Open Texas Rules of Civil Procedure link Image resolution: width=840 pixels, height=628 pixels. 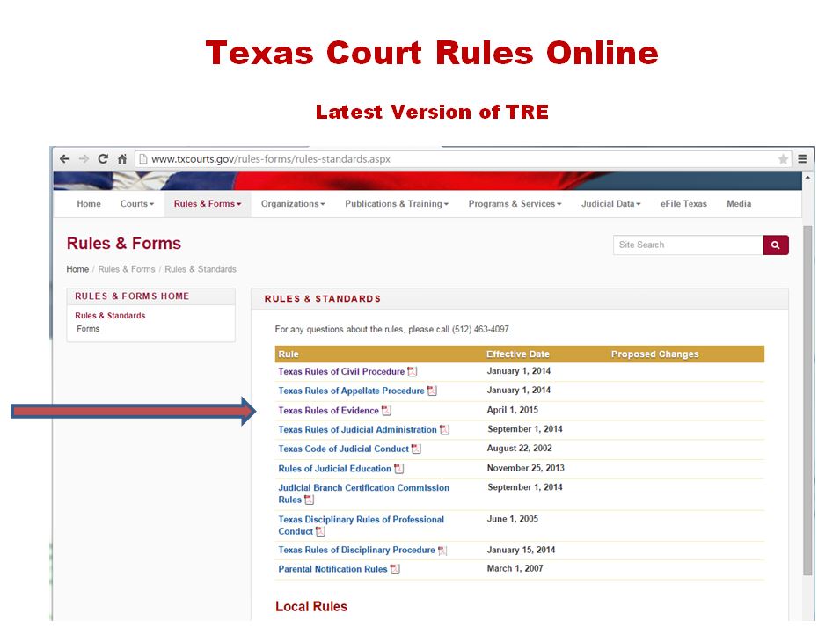341,371
